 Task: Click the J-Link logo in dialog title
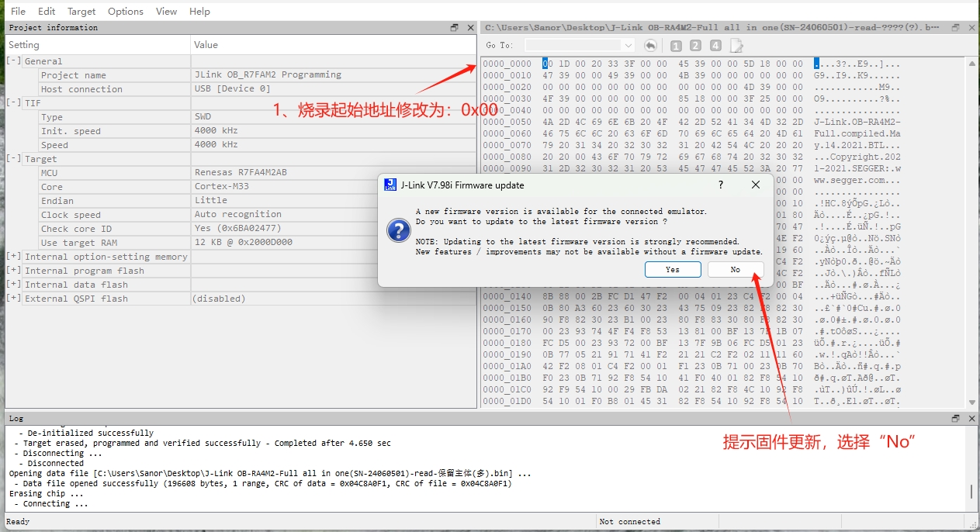click(x=391, y=185)
